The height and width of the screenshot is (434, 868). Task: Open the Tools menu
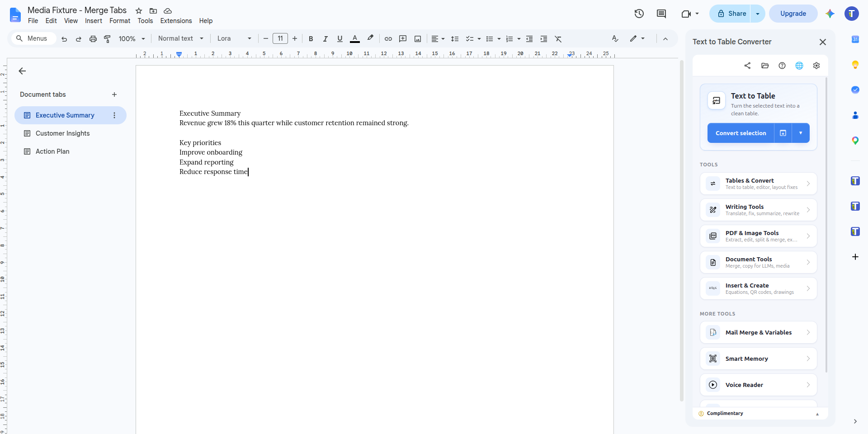click(x=145, y=21)
